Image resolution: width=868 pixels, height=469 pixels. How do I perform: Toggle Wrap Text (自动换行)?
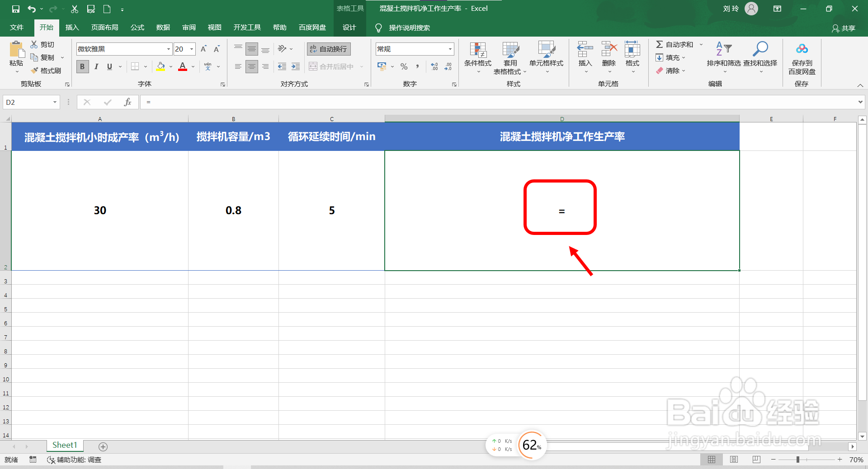click(x=329, y=49)
